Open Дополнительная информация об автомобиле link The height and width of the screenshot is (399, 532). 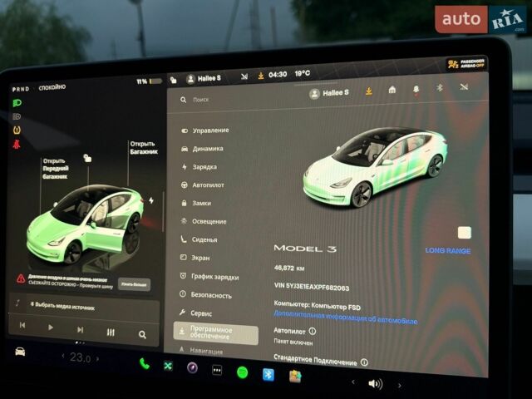346,318
